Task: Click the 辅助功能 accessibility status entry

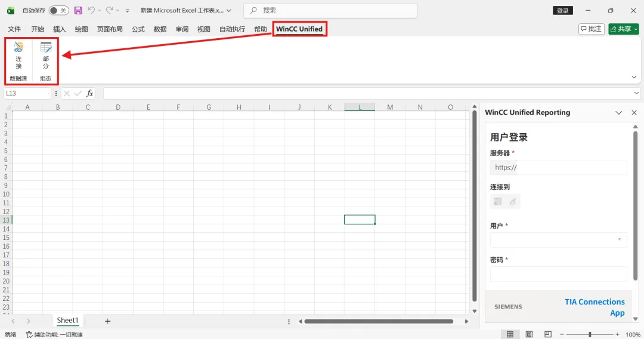Action: click(x=54, y=334)
